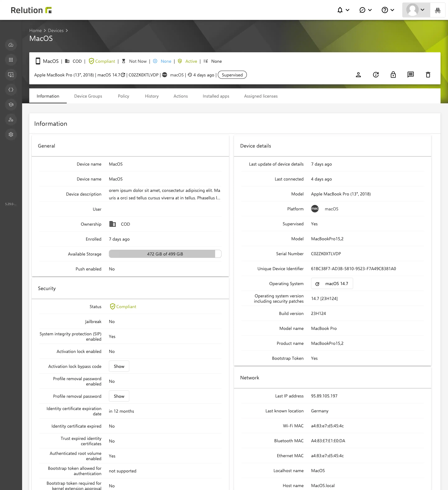The width and height of the screenshot is (448, 490).
Task: Open the graduation cap icon in sidebar
Action: point(11,105)
